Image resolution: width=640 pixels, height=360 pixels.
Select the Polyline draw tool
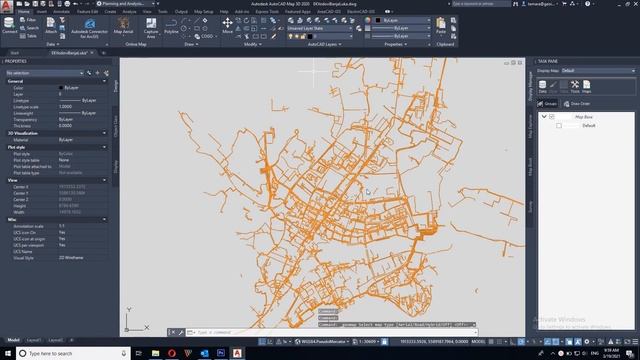pyautogui.click(x=171, y=25)
